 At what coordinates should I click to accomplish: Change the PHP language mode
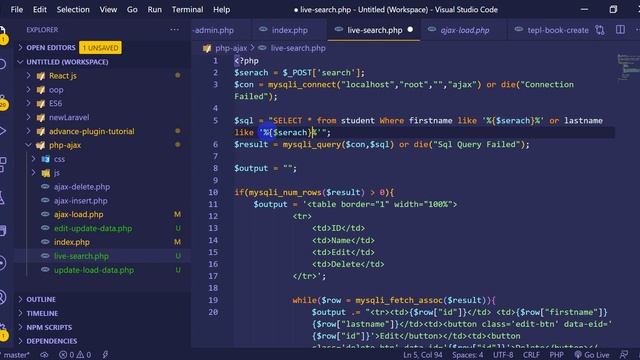[x=556, y=355]
